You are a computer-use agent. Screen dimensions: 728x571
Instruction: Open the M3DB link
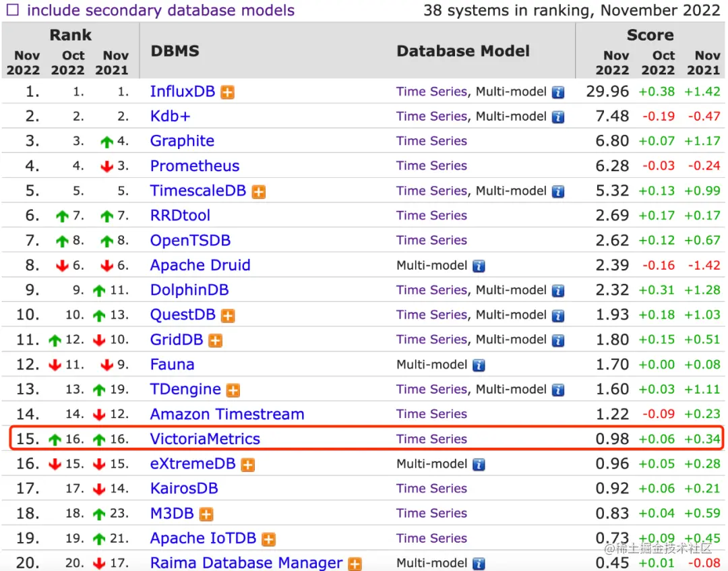[x=172, y=514]
